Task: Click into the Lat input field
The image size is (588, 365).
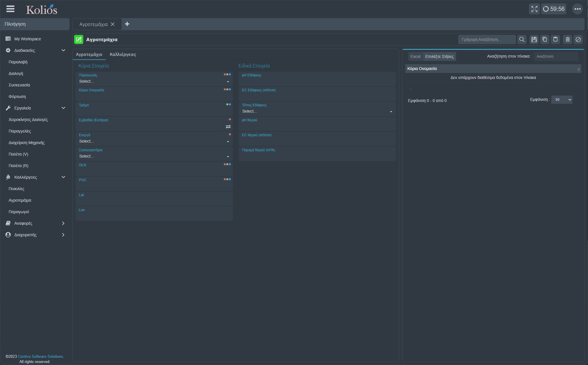Action: (154, 199)
